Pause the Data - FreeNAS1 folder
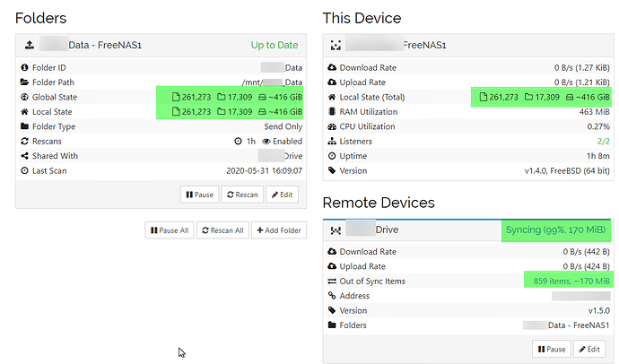The width and height of the screenshot is (619, 364). tap(199, 195)
